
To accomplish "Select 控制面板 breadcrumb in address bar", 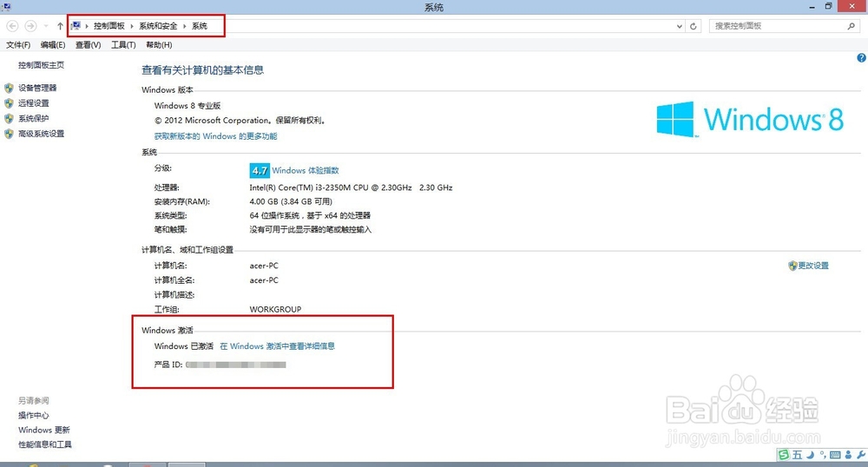I will click(x=109, y=26).
